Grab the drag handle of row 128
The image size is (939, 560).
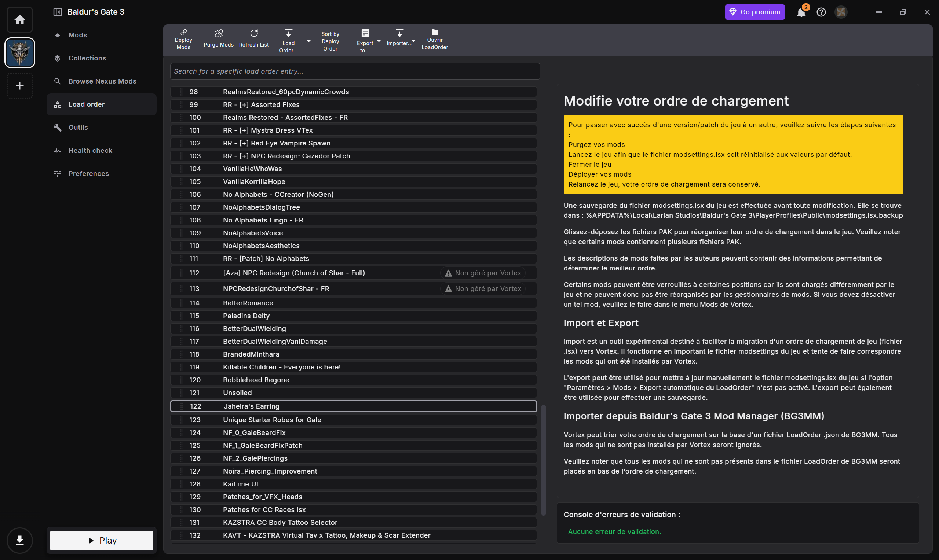coord(181,484)
